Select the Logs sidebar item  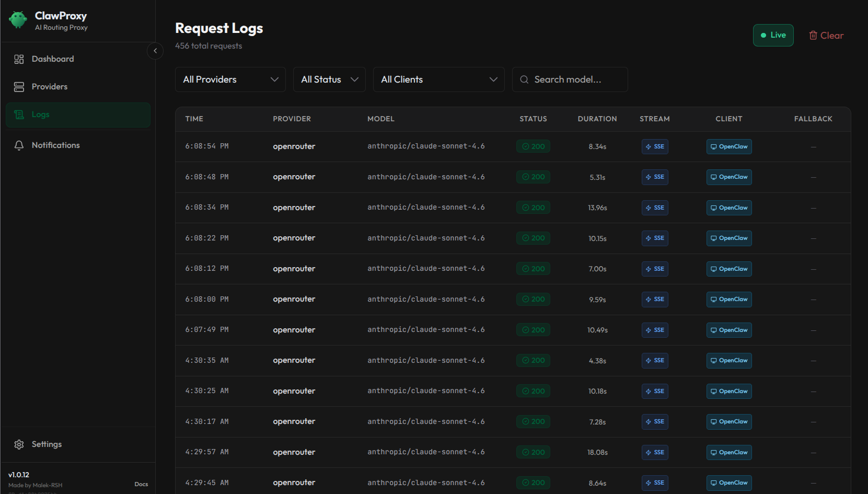point(78,114)
